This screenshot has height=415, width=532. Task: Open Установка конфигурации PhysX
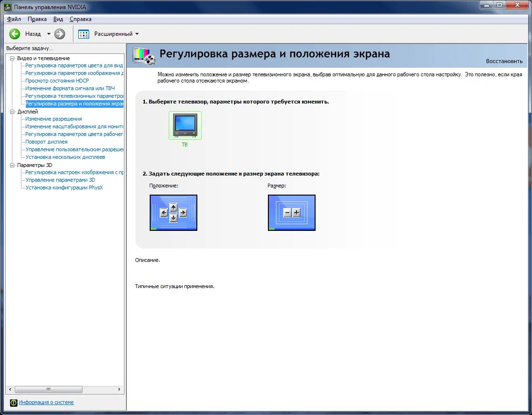[x=64, y=187]
